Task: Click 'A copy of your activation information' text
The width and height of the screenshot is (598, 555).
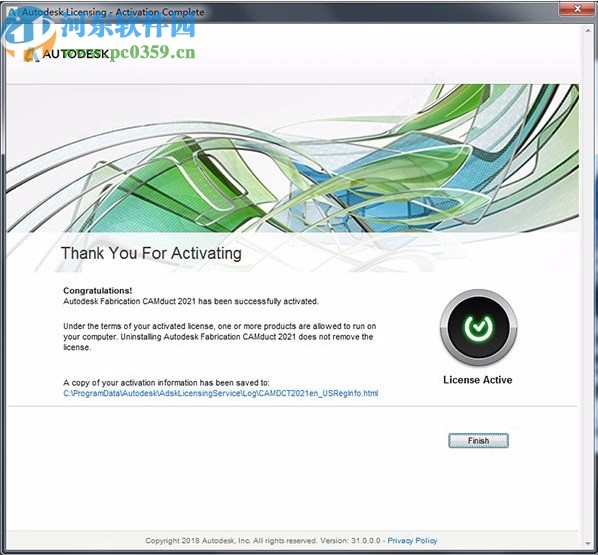Action: pyautogui.click(x=166, y=383)
